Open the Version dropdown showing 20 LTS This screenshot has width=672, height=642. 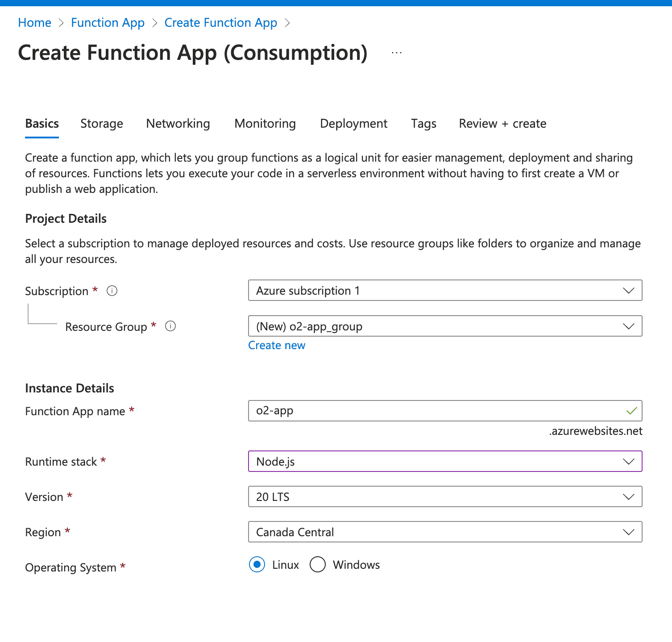[x=629, y=496]
